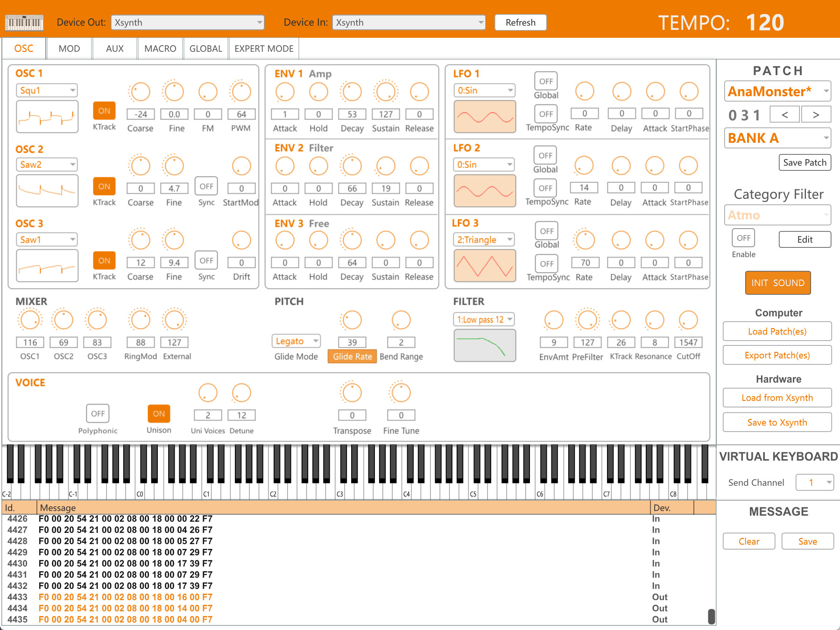Open the Legato glide mode dropdown
840x630 pixels.
pyautogui.click(x=296, y=341)
